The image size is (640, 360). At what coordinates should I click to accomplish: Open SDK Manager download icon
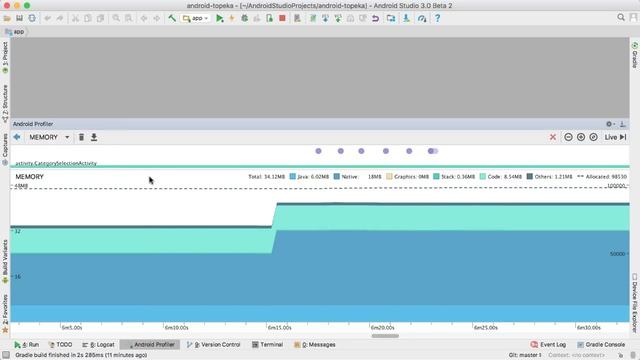click(406, 18)
